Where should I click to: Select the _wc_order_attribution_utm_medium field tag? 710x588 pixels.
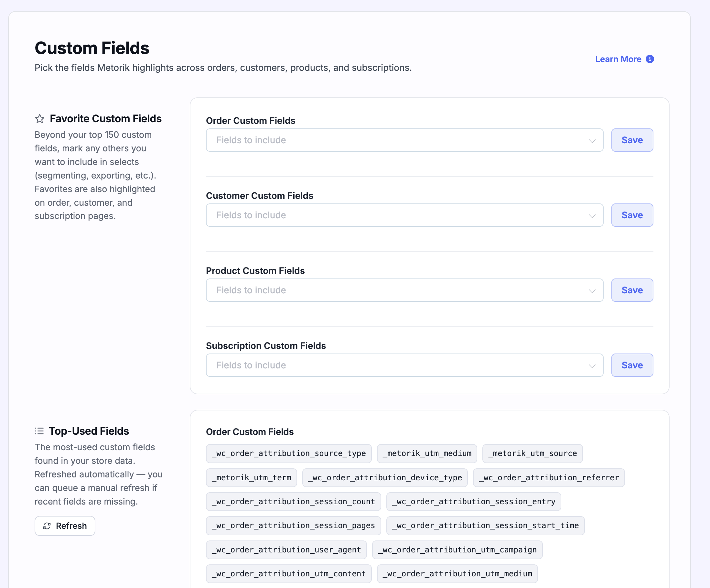point(457,574)
